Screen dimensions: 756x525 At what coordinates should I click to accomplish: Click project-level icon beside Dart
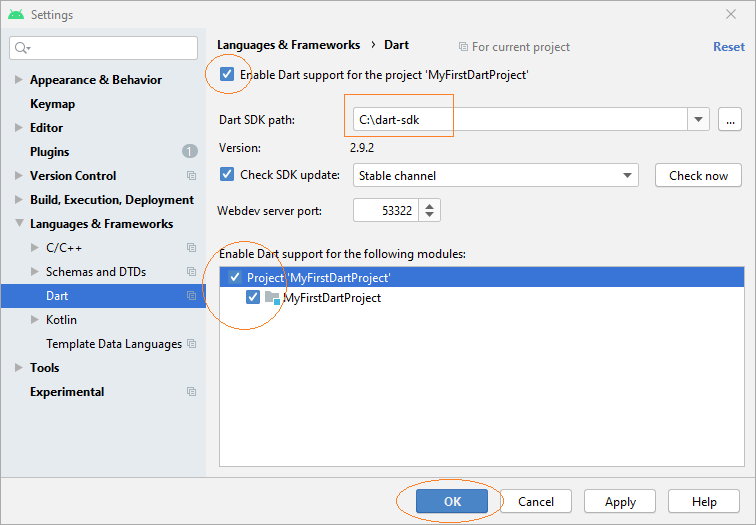191,296
